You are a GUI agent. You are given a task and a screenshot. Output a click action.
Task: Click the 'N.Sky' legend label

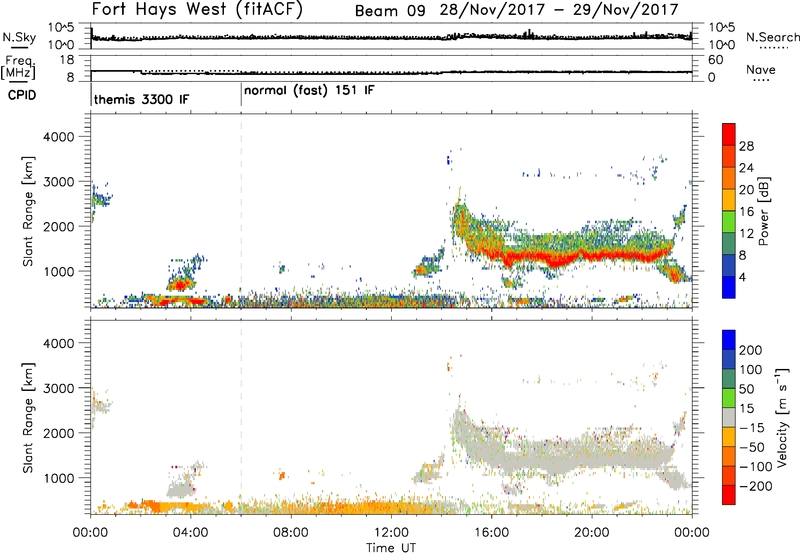click(19, 38)
